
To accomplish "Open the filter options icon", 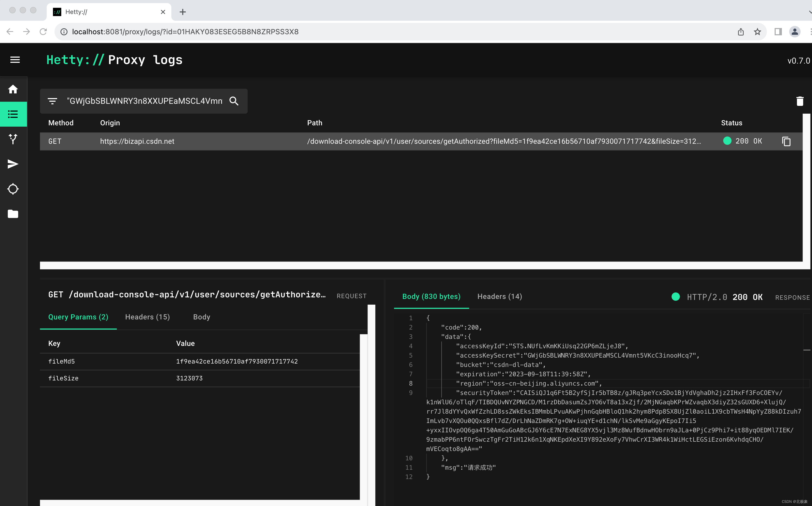I will 52,101.
